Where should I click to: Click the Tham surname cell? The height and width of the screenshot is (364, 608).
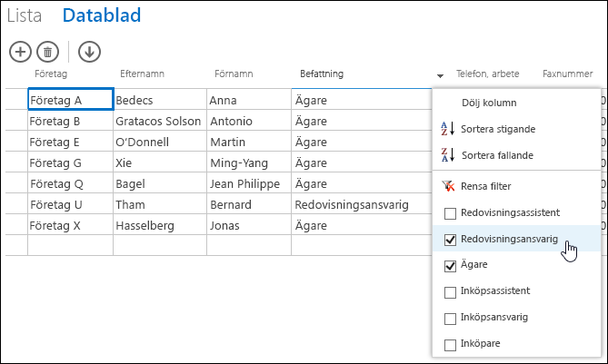(x=160, y=204)
